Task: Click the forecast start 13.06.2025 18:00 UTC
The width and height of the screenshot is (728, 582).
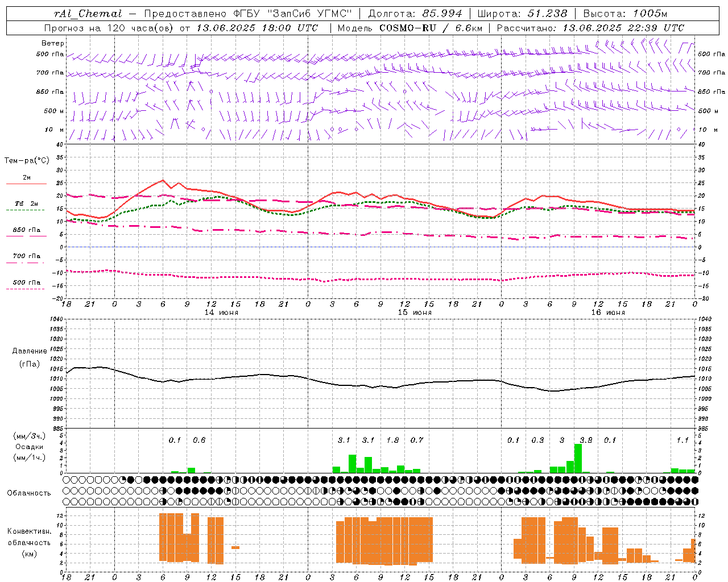Action: tap(257, 28)
